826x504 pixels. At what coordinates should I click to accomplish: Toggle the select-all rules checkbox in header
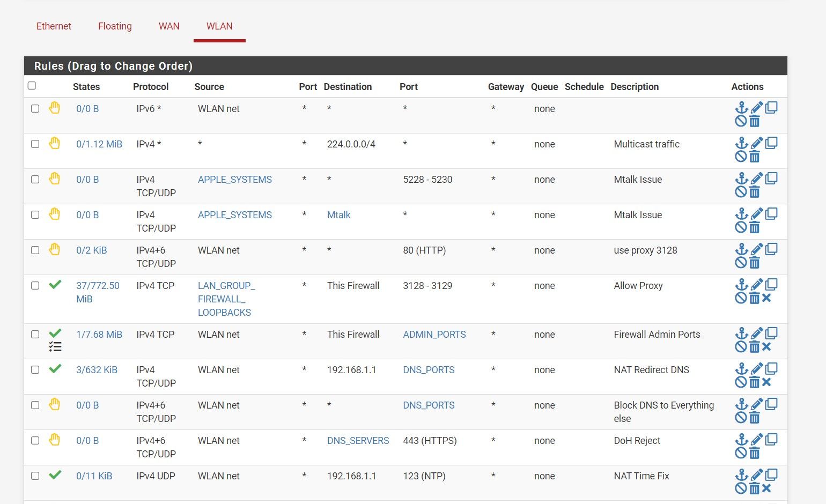point(32,86)
